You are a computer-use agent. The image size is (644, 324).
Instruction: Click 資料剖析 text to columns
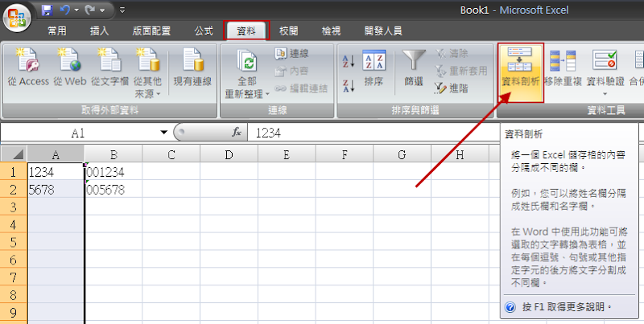tap(520, 72)
